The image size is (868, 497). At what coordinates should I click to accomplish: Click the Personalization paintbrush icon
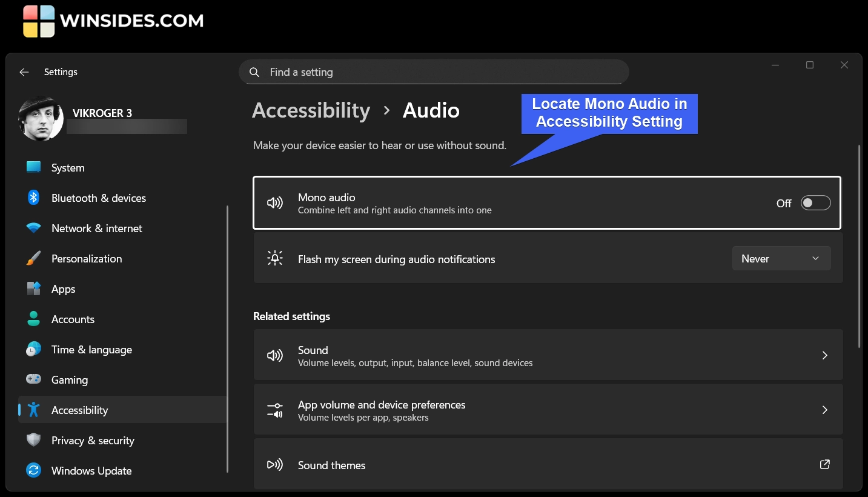(33, 259)
